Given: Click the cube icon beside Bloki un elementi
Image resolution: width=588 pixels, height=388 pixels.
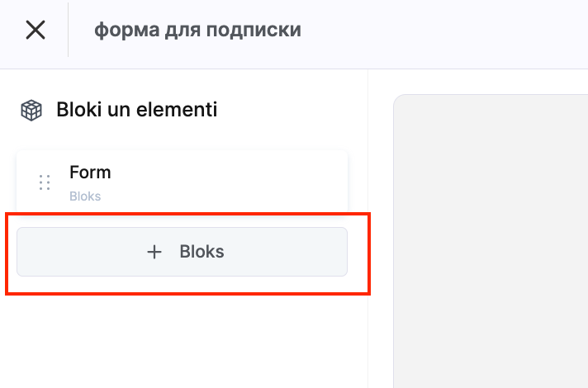Looking at the screenshot, I should click(31, 110).
